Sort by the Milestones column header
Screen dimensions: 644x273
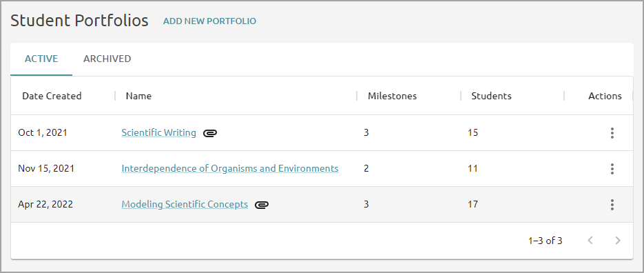[x=392, y=96]
